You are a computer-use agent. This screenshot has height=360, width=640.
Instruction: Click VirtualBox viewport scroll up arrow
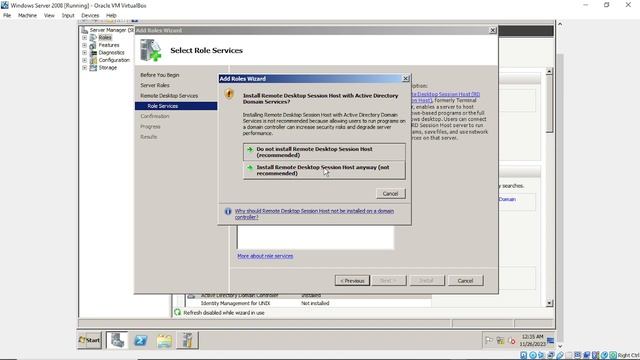point(560,24)
